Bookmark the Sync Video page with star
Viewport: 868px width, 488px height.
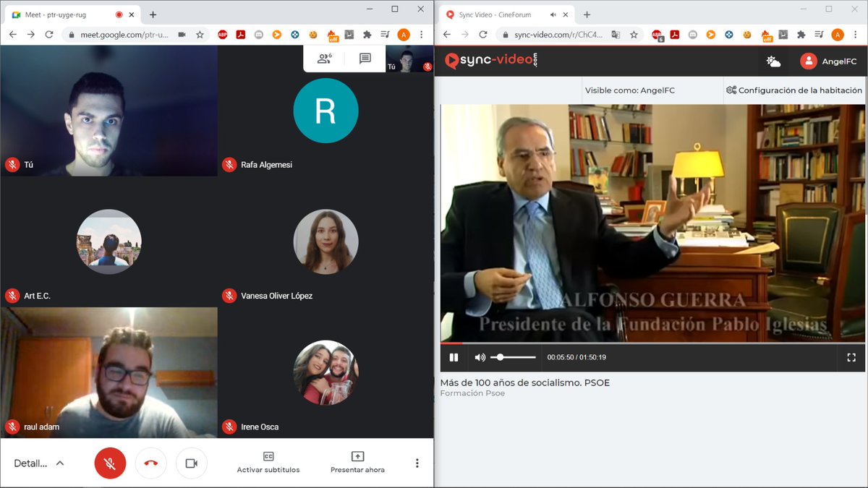(634, 35)
